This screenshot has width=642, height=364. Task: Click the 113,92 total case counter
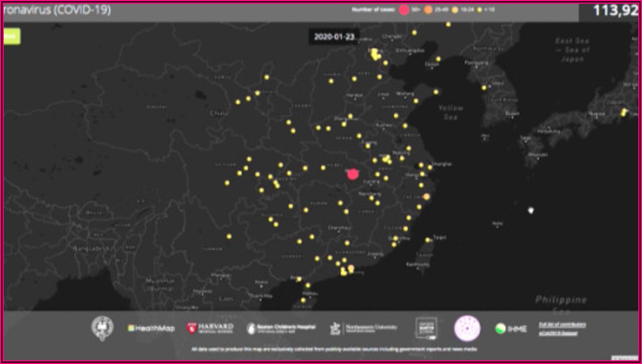click(x=615, y=11)
